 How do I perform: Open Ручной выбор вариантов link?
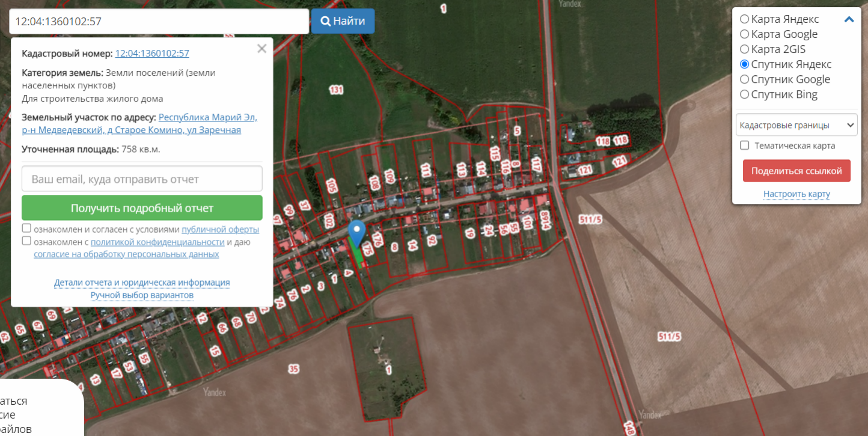(142, 295)
